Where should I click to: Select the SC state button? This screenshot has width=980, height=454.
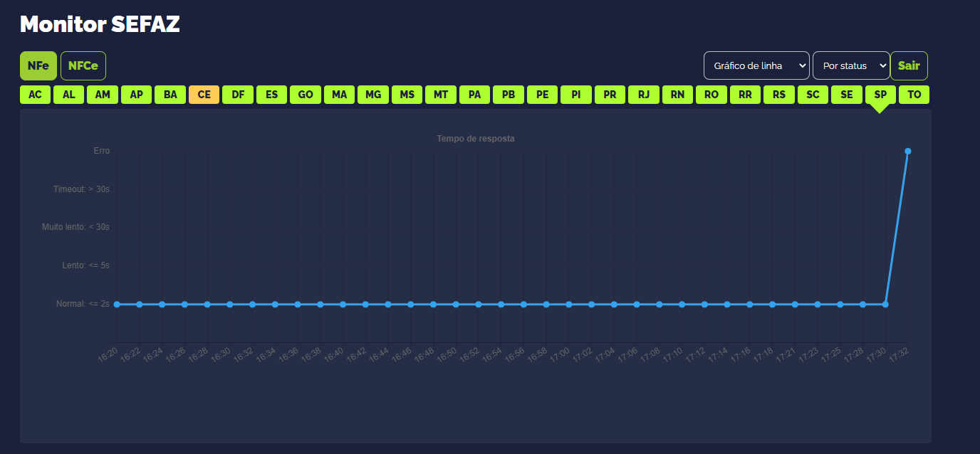coord(813,95)
